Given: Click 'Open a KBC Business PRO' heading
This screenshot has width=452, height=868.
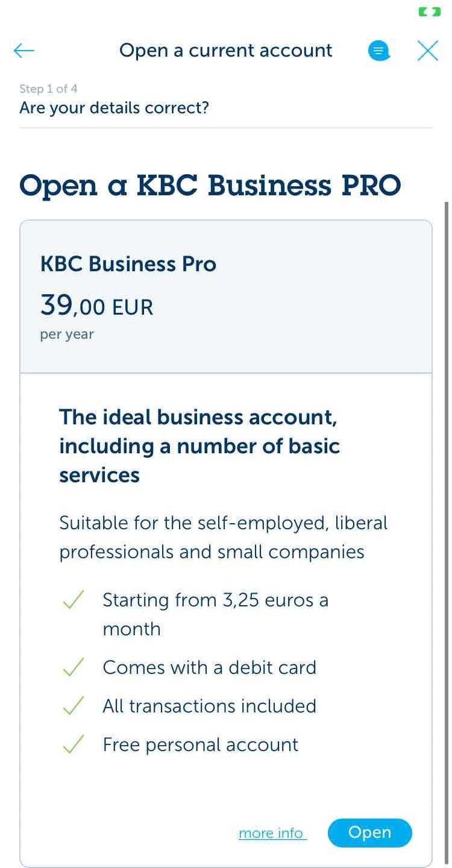Looking at the screenshot, I should (x=210, y=185).
